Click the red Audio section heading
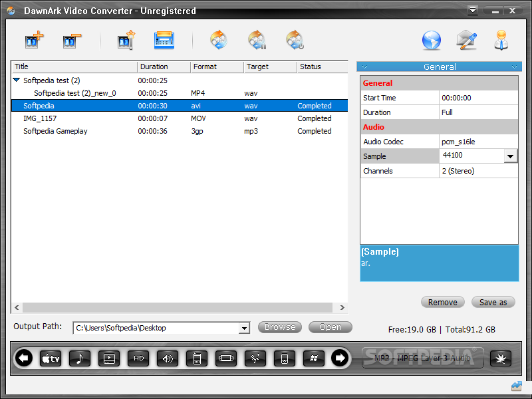532x399 pixels. (x=374, y=127)
